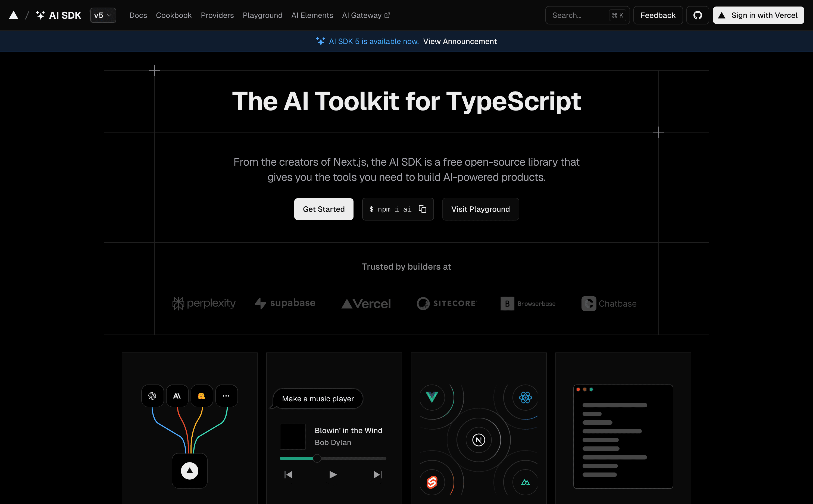Click the Vercel triangle logo

point(13,15)
